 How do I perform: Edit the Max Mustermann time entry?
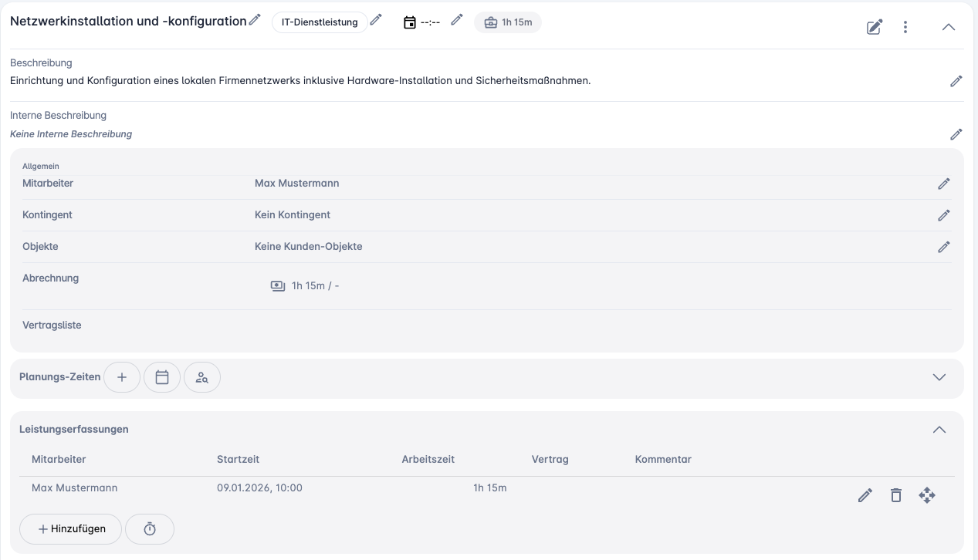[x=865, y=495]
